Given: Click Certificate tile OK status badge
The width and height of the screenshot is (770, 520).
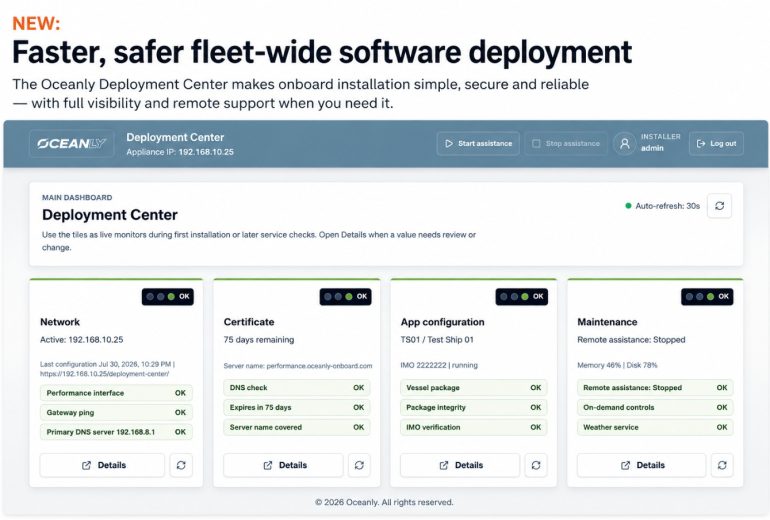Looking at the screenshot, I should pyautogui.click(x=346, y=297).
